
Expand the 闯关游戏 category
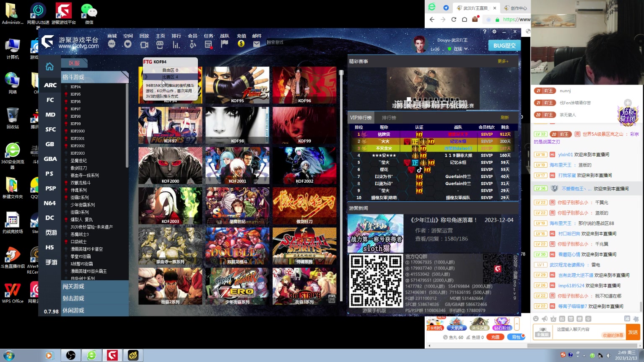[x=95, y=287]
